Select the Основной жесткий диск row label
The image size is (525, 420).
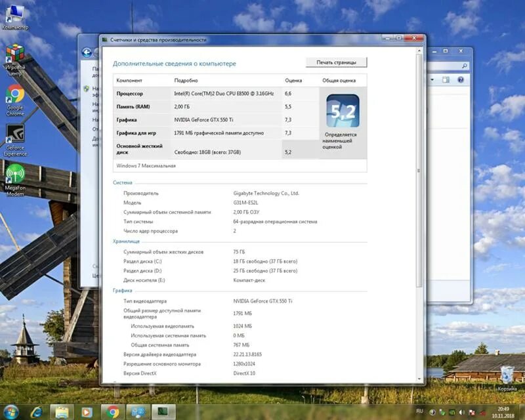click(139, 149)
